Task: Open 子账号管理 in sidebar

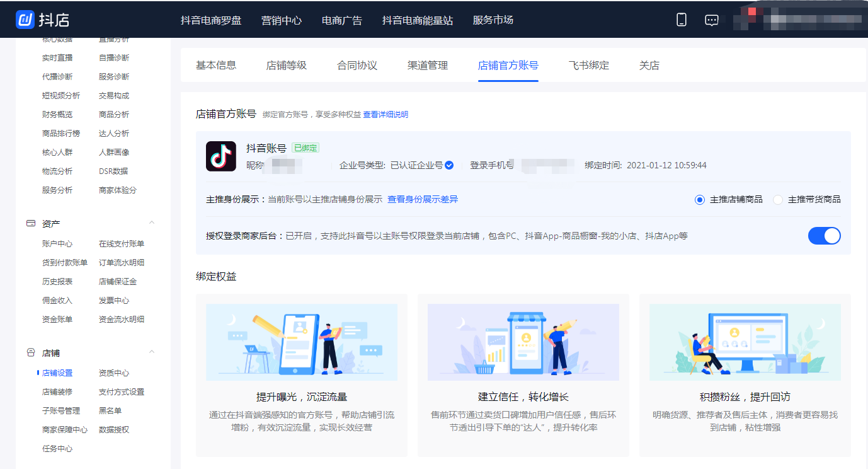Action: tap(61, 410)
